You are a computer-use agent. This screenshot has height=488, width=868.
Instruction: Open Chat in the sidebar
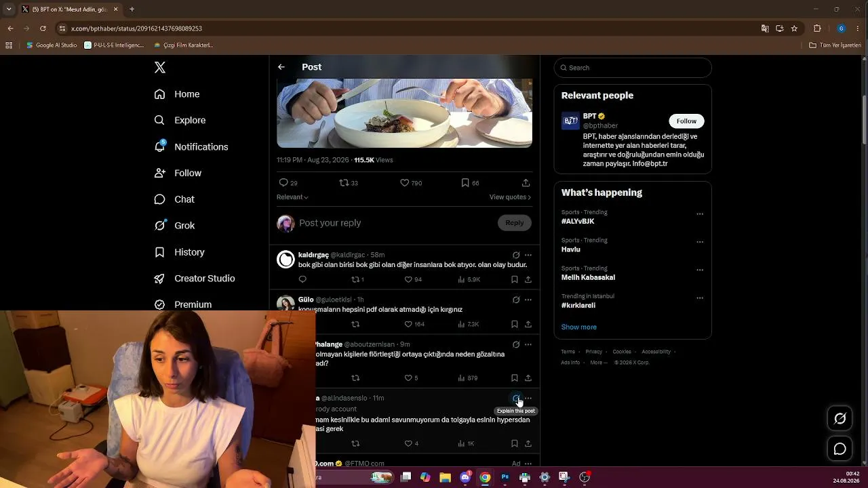(174, 199)
